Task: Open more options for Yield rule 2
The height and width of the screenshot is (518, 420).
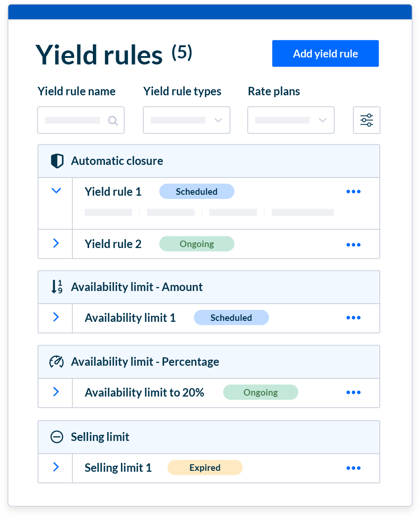Action: pyautogui.click(x=353, y=244)
